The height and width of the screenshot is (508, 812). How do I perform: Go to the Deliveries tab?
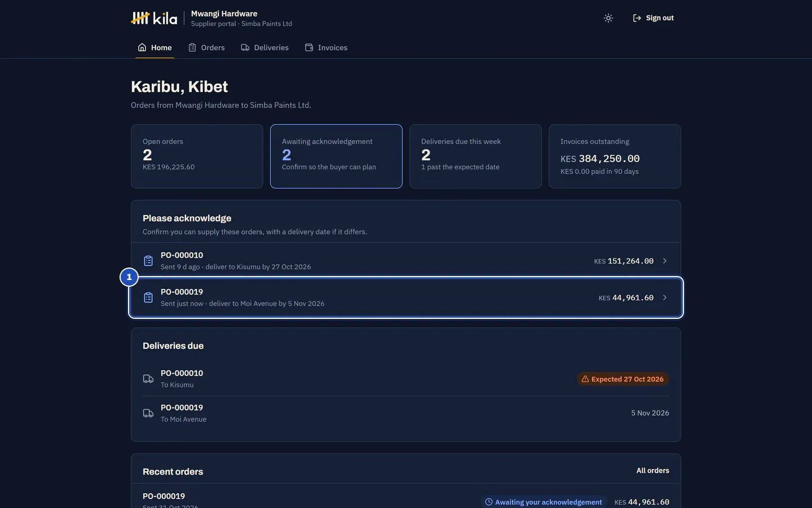[x=264, y=47]
